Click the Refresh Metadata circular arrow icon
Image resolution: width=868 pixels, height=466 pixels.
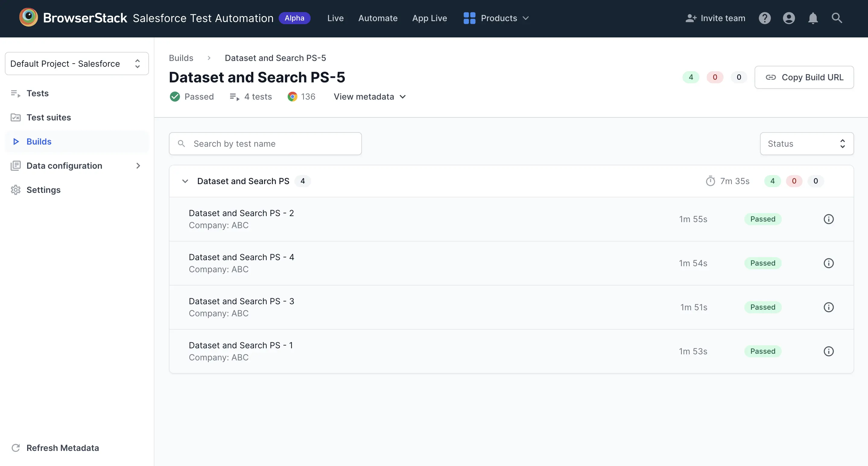point(15,448)
